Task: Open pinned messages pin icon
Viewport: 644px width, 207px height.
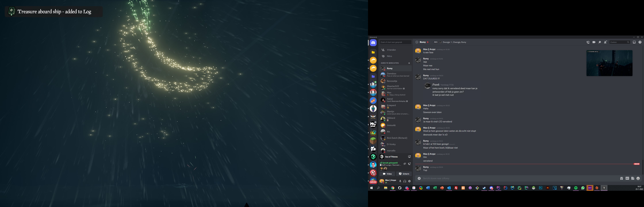Action: coord(599,42)
